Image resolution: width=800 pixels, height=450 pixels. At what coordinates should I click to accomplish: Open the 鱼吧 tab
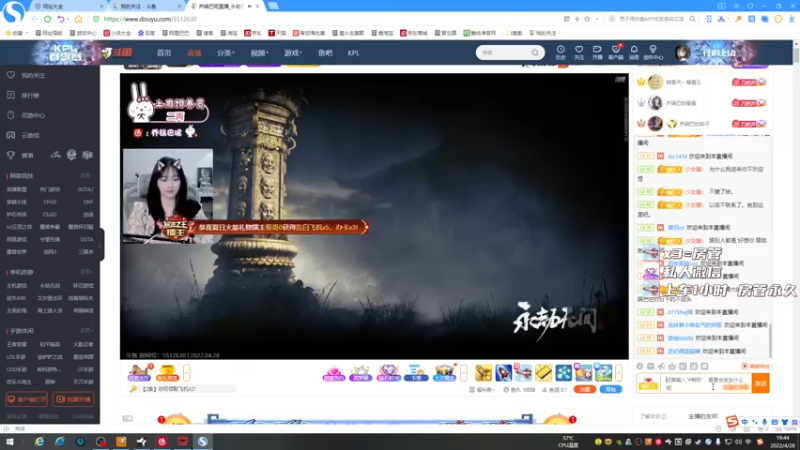point(324,53)
